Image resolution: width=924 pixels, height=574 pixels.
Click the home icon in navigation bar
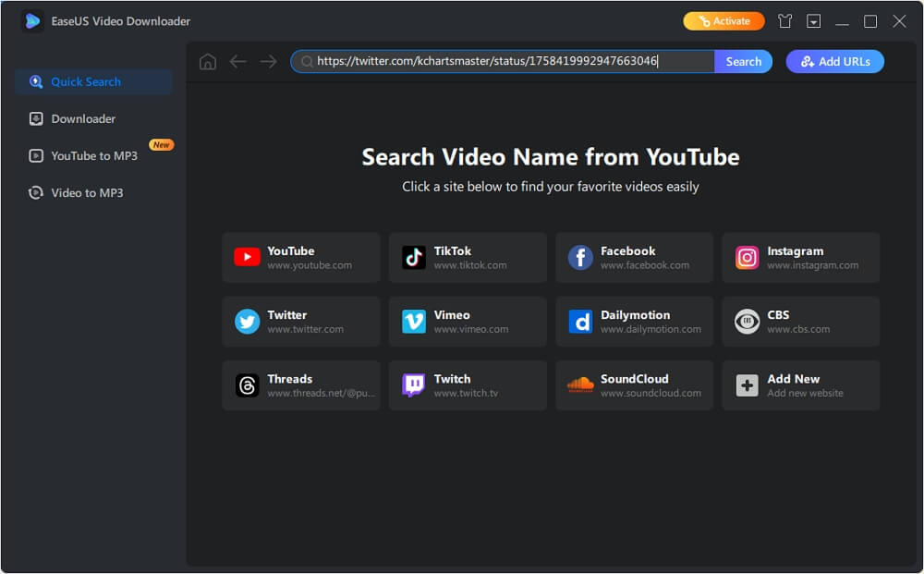(x=207, y=61)
